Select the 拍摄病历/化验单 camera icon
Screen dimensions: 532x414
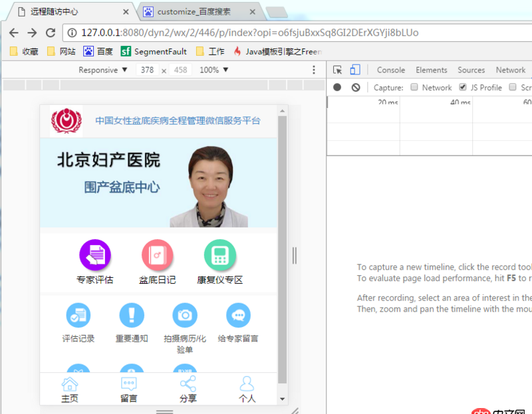click(x=185, y=314)
